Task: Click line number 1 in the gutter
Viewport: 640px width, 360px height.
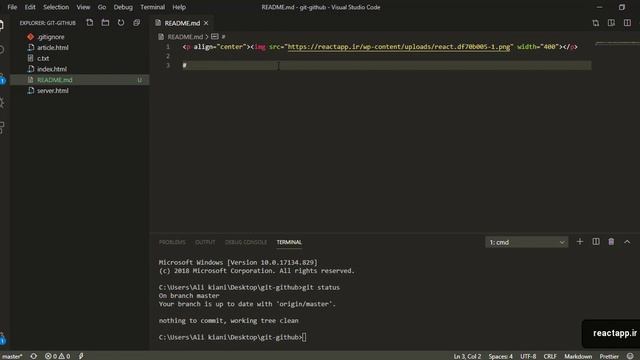Action: [x=167, y=47]
